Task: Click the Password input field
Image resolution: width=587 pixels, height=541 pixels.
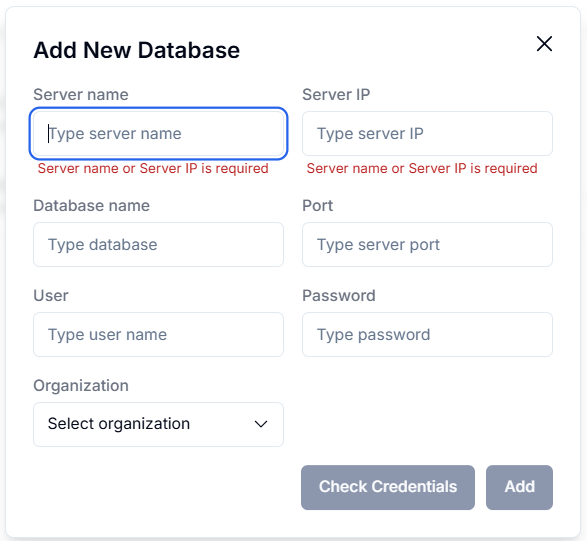Action: coord(427,334)
